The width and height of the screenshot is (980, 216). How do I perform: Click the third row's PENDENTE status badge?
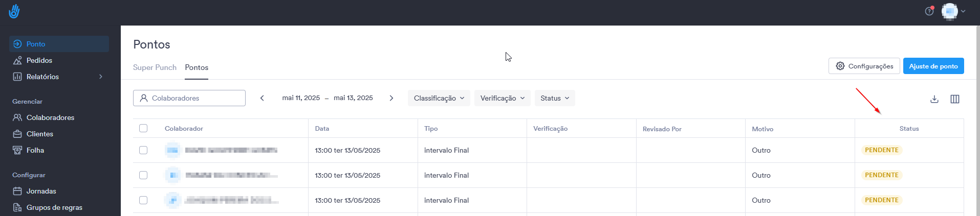(882, 200)
